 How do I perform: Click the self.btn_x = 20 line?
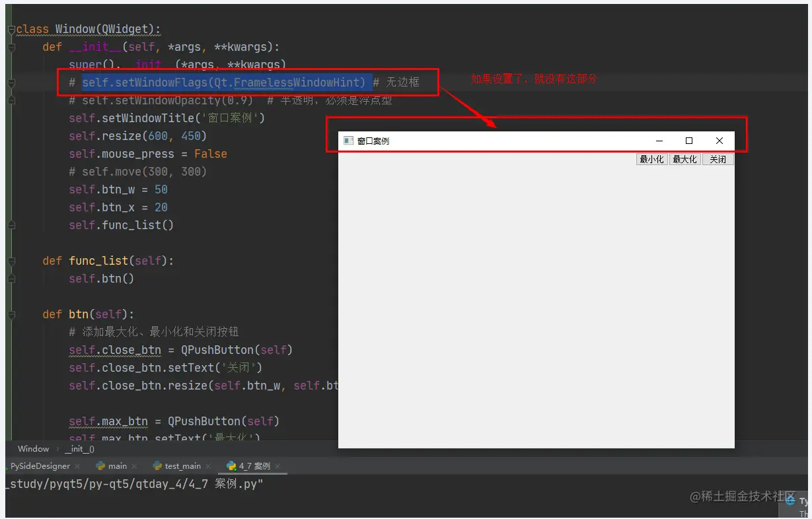[118, 207]
